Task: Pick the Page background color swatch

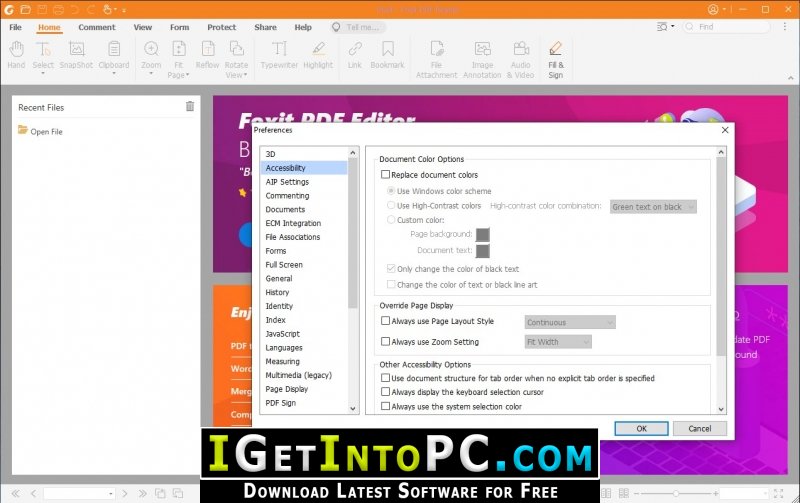Action: 483,235
